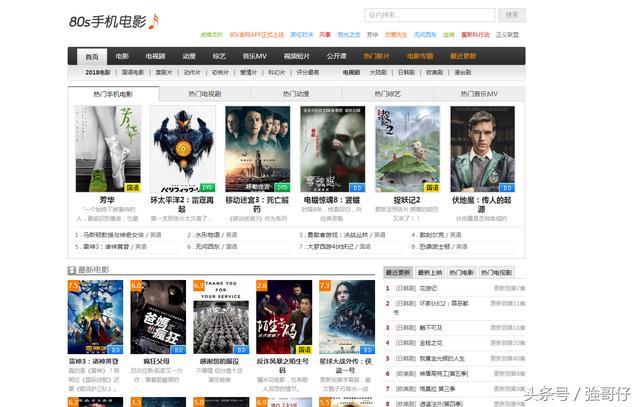Open the 陌生号码 movie poster
The image size is (640, 407).
(x=284, y=317)
